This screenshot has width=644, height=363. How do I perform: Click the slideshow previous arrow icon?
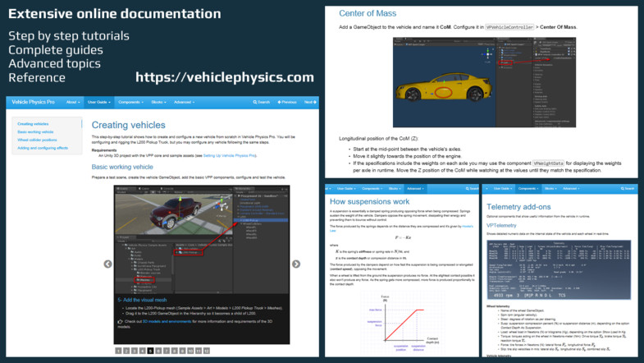click(107, 264)
